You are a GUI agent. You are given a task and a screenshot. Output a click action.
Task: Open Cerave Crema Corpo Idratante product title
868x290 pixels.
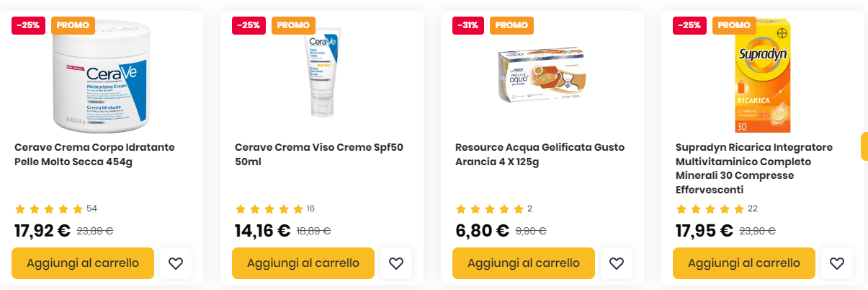click(x=94, y=154)
